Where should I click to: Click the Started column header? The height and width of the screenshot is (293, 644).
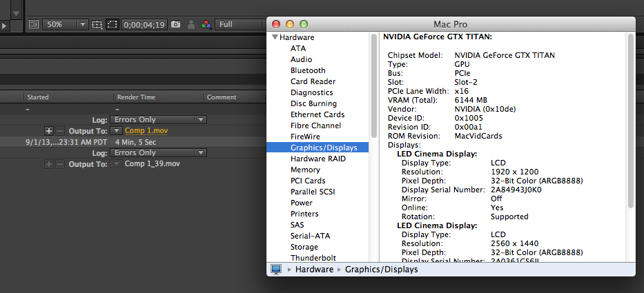(38, 97)
